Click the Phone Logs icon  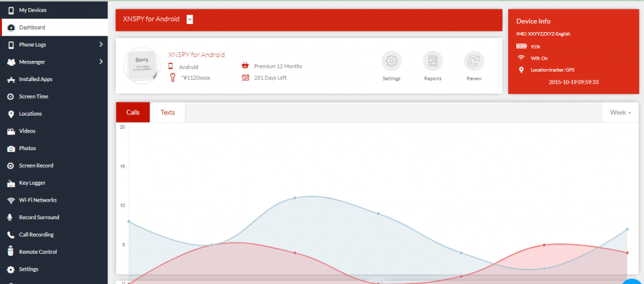(x=11, y=45)
